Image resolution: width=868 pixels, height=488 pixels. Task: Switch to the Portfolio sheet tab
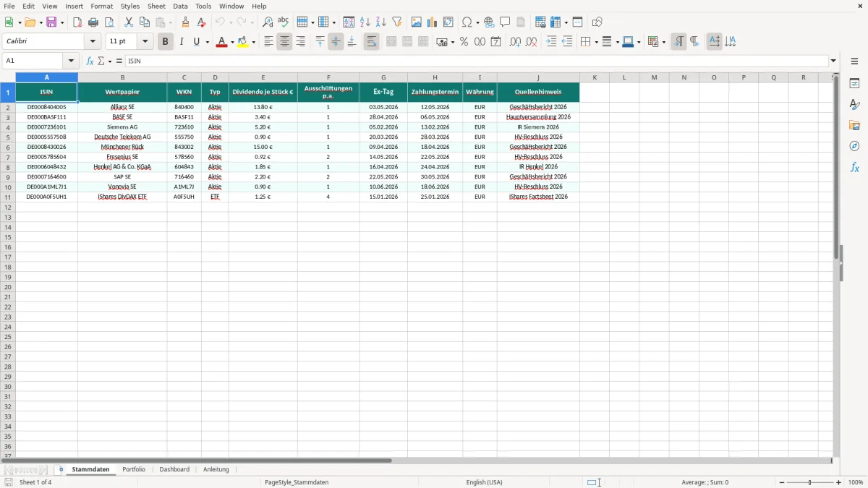(134, 469)
